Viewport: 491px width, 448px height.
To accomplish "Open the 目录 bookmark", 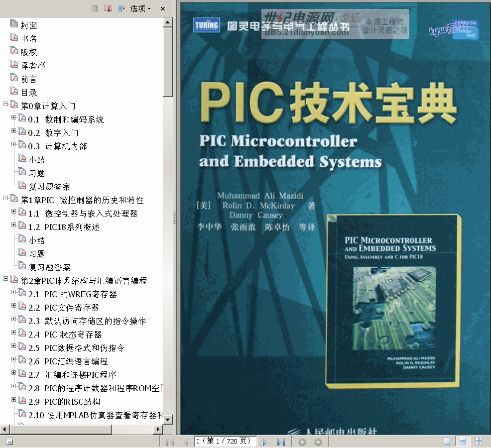I will 29,93.
